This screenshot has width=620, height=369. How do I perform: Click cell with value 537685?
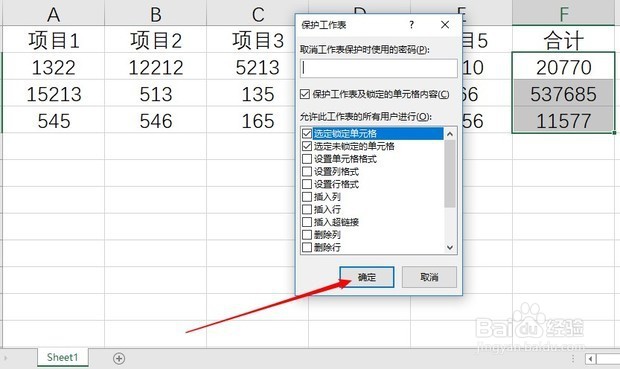pyautogui.click(x=563, y=93)
